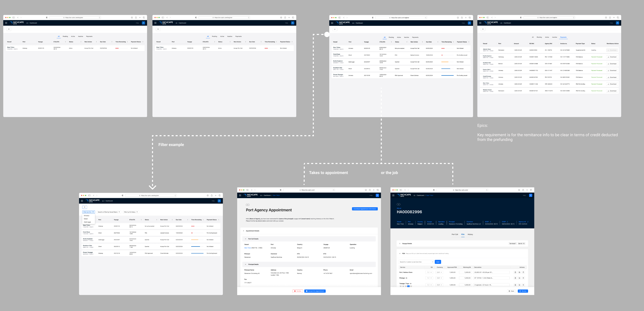This screenshot has height=311, width=644.
Task: Select Pending tab in five-vessel dashboard window
Action: [391, 37]
